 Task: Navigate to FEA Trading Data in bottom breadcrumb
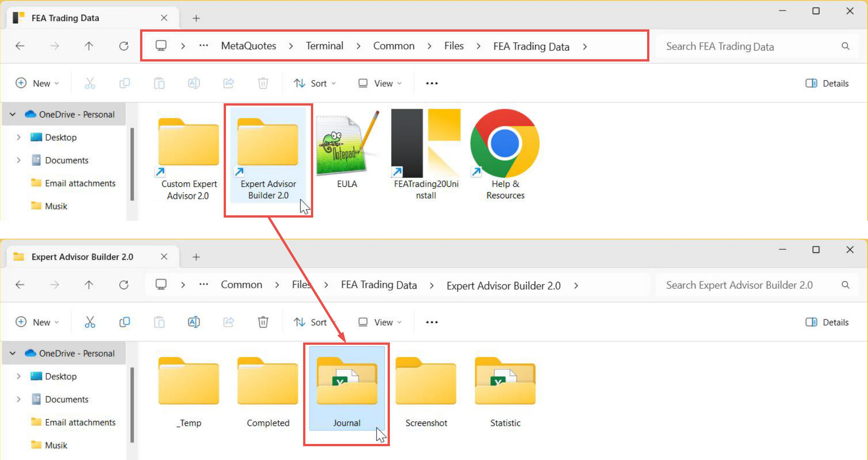coord(379,285)
